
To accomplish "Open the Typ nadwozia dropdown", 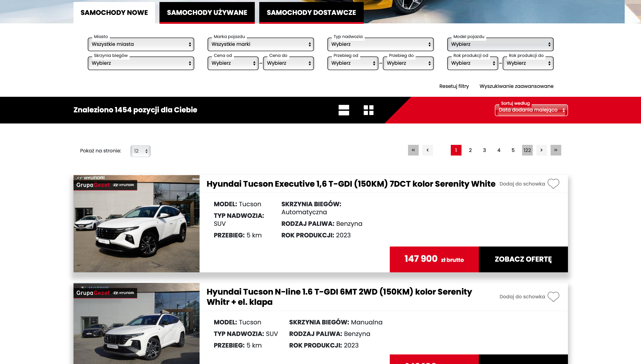I will click(x=381, y=44).
